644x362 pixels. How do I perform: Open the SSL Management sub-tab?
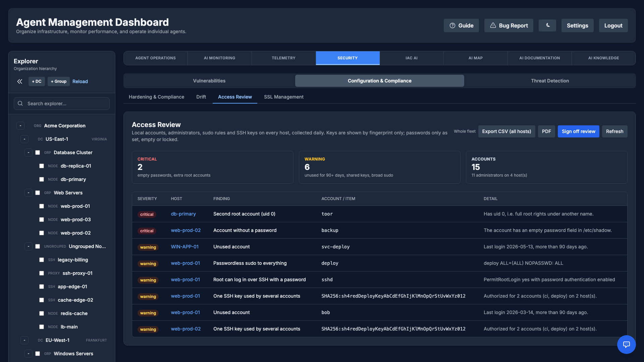pyautogui.click(x=284, y=97)
